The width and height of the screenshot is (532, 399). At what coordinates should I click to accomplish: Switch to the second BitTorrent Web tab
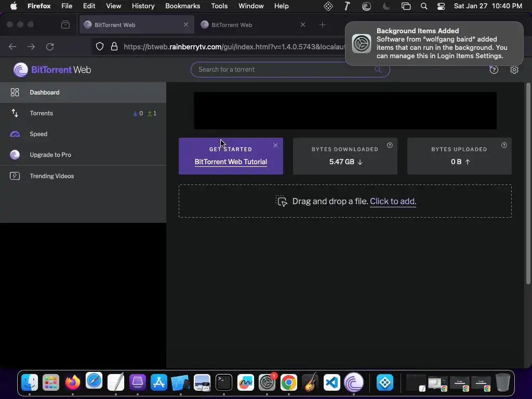point(254,25)
